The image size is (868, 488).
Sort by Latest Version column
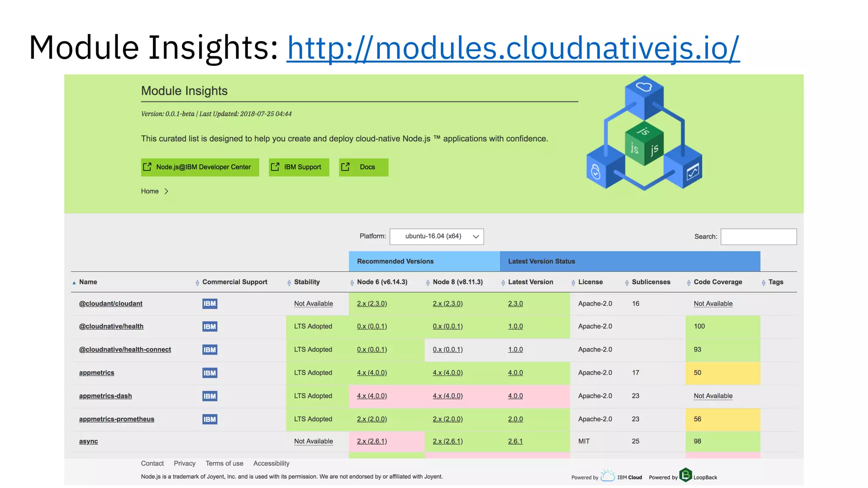tap(531, 282)
